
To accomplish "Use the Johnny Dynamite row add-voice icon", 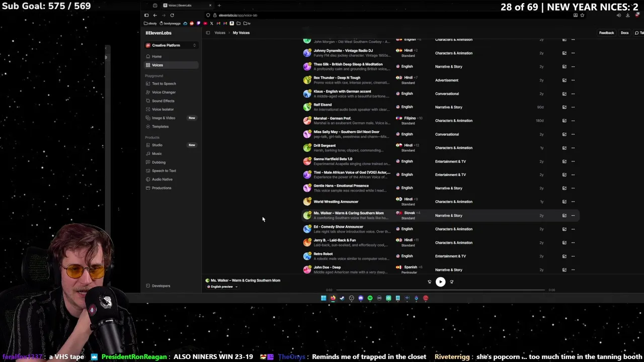I will 564,53.
